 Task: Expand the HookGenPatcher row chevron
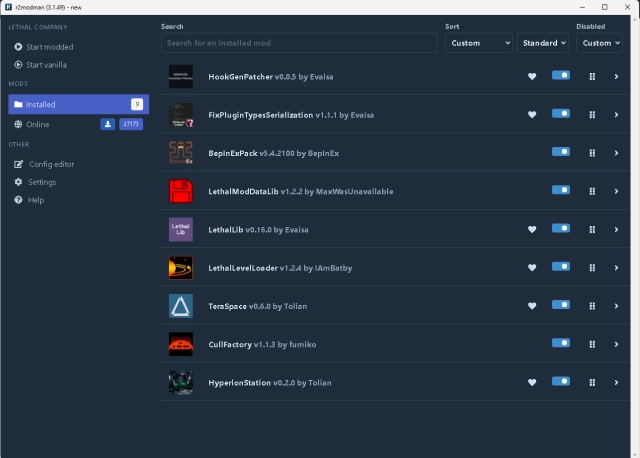click(x=616, y=76)
